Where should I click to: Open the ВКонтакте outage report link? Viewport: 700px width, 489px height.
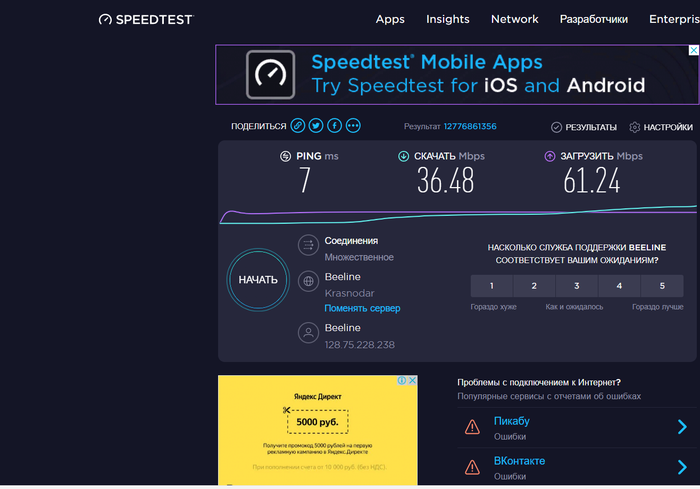519,461
